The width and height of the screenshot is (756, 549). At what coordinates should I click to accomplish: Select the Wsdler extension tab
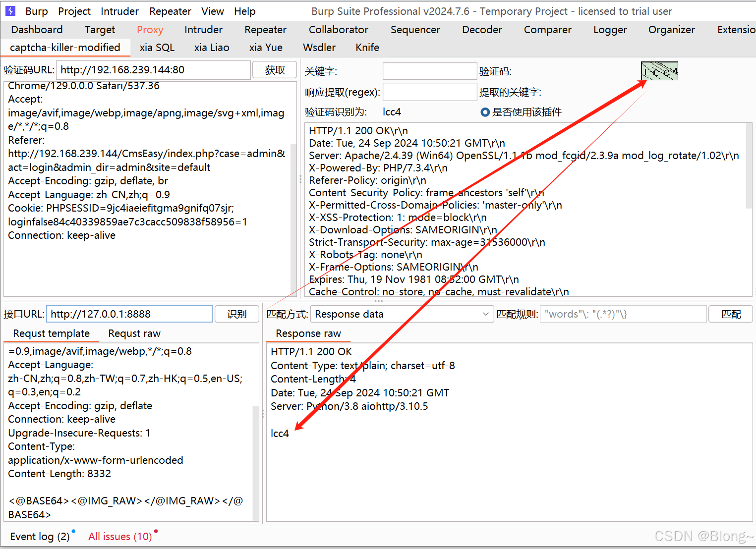coord(319,48)
